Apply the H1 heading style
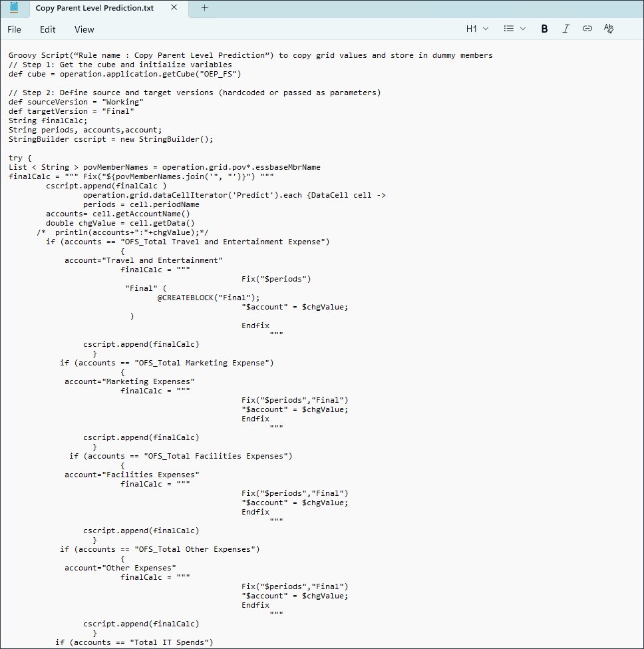Viewport: 644px width, 649px height. (x=472, y=29)
